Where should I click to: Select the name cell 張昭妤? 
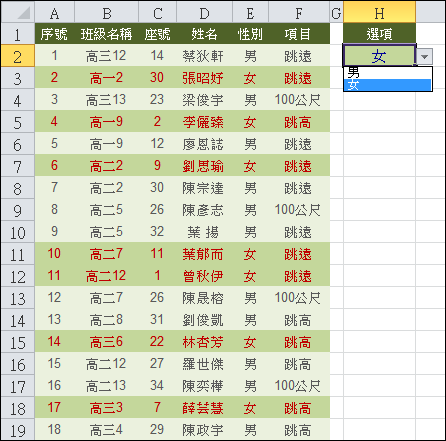[x=204, y=78]
